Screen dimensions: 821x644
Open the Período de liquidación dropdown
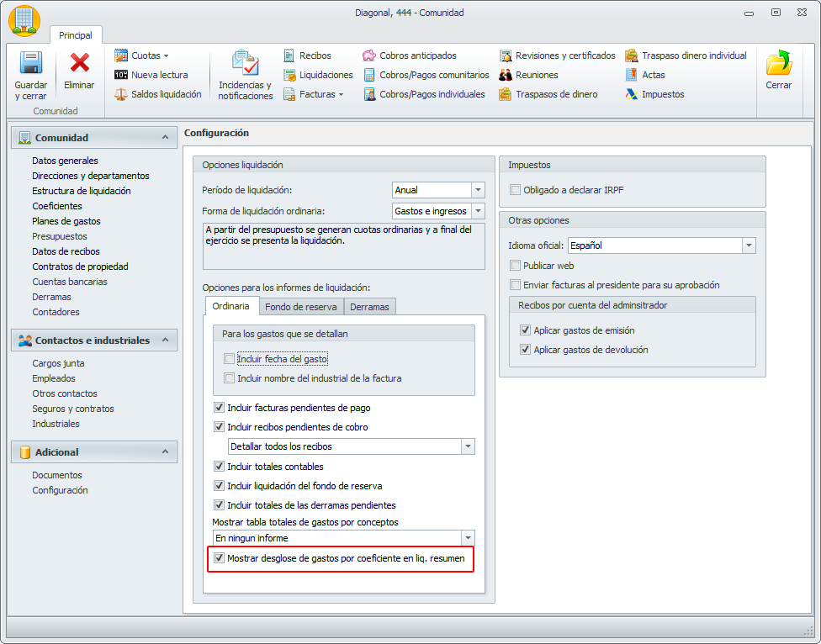[478, 190]
